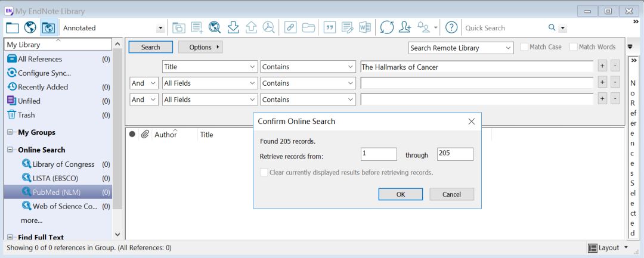Collapse the Online Search section
This screenshot has width=644, height=258.
coord(10,150)
